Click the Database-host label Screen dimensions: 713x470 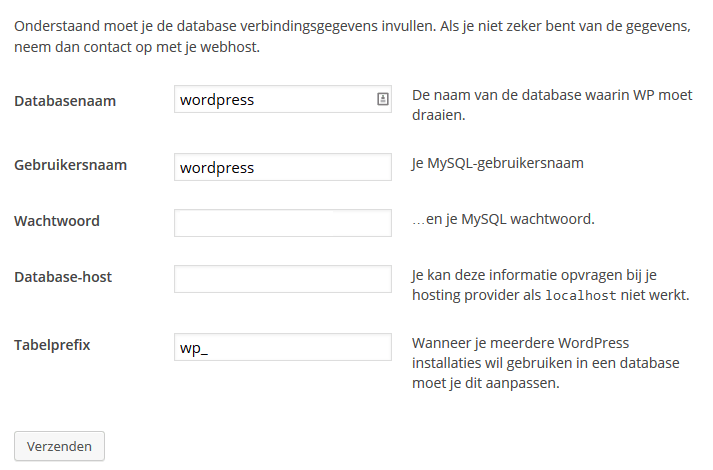(63, 277)
